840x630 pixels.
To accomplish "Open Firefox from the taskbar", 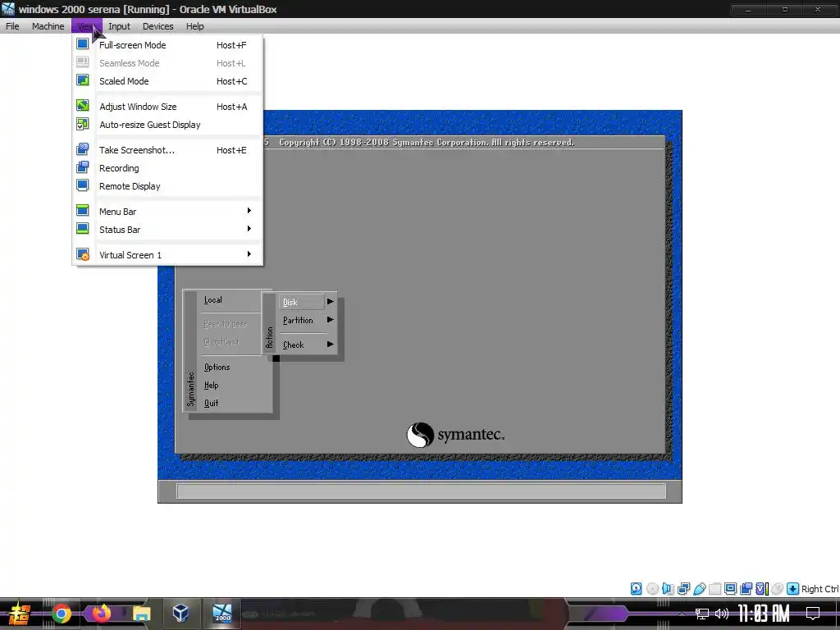I will pyautogui.click(x=101, y=614).
